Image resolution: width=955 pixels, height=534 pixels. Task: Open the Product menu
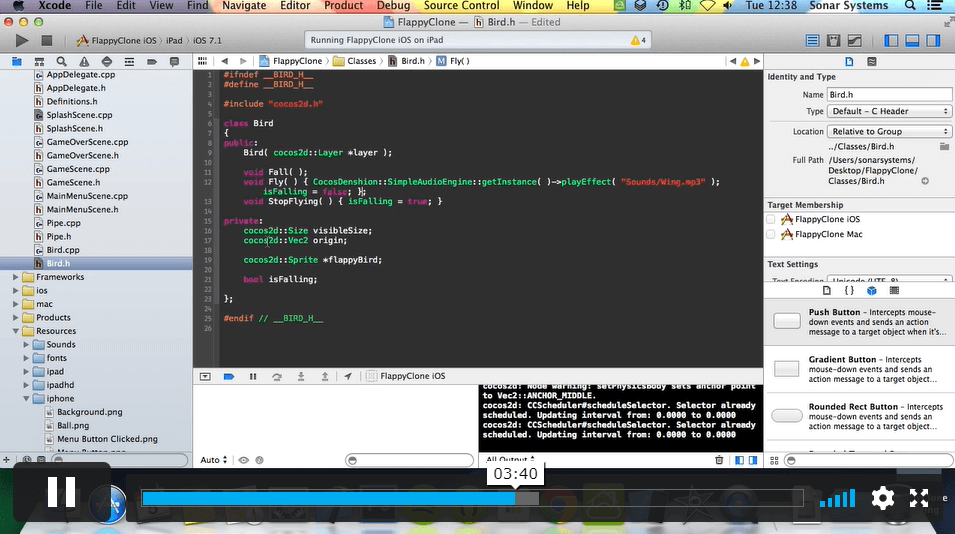[x=344, y=5]
